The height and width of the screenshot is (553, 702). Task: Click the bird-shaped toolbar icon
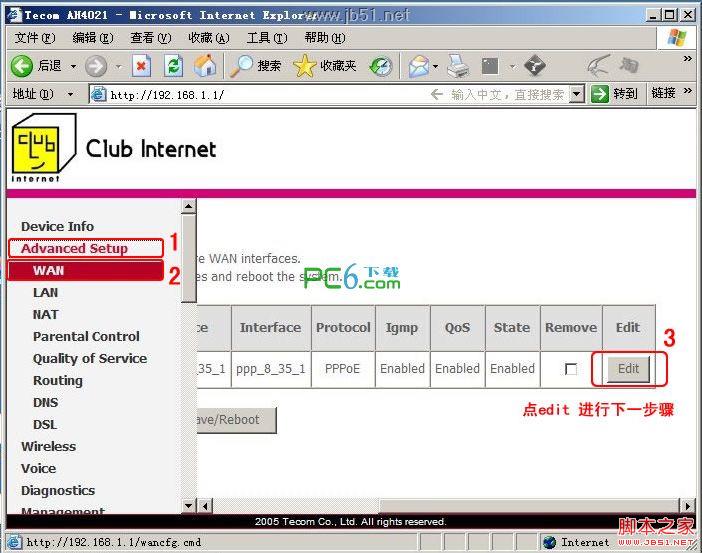(x=599, y=66)
